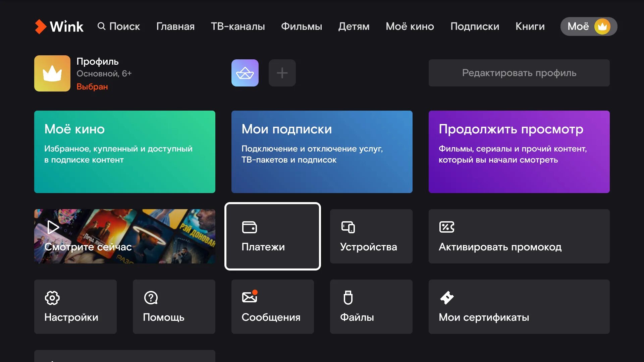Open Помощь help tile

[x=174, y=307]
